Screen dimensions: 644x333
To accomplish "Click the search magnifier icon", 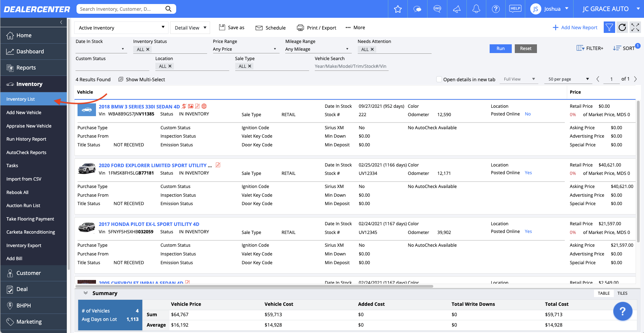I will click(x=168, y=9).
